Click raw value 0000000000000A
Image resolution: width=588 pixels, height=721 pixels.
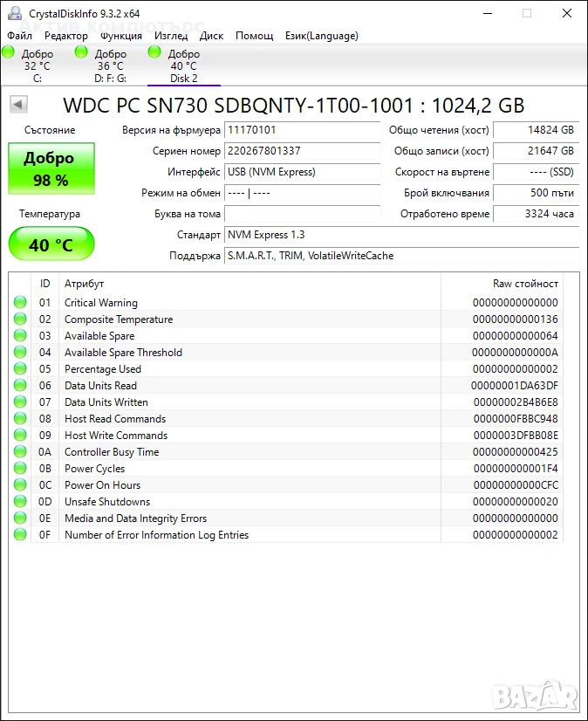tap(515, 353)
